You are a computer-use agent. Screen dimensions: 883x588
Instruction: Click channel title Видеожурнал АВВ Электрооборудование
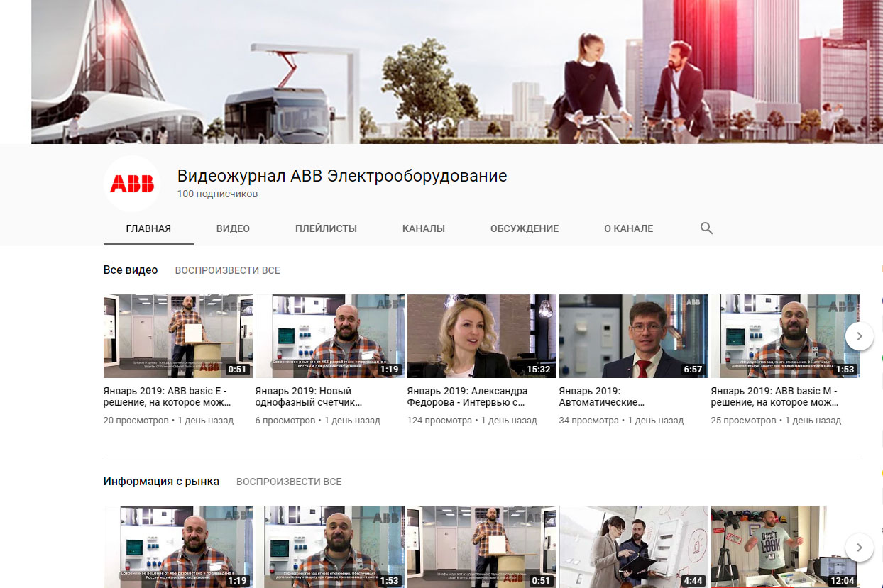click(x=342, y=176)
